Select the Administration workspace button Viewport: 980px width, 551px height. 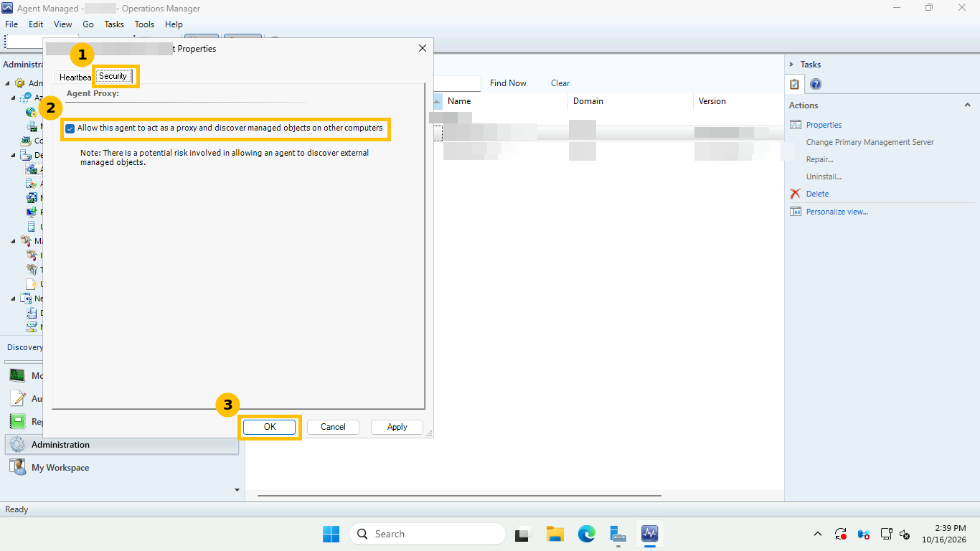121,445
